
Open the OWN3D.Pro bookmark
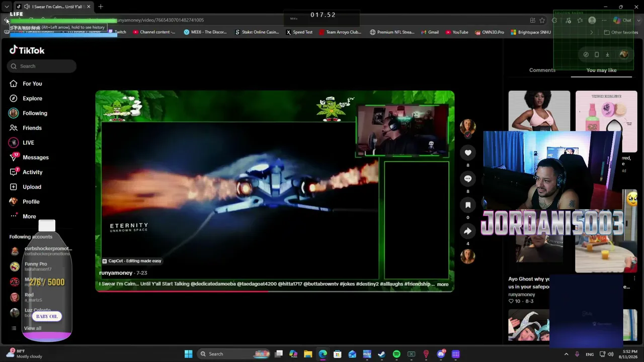click(490, 32)
